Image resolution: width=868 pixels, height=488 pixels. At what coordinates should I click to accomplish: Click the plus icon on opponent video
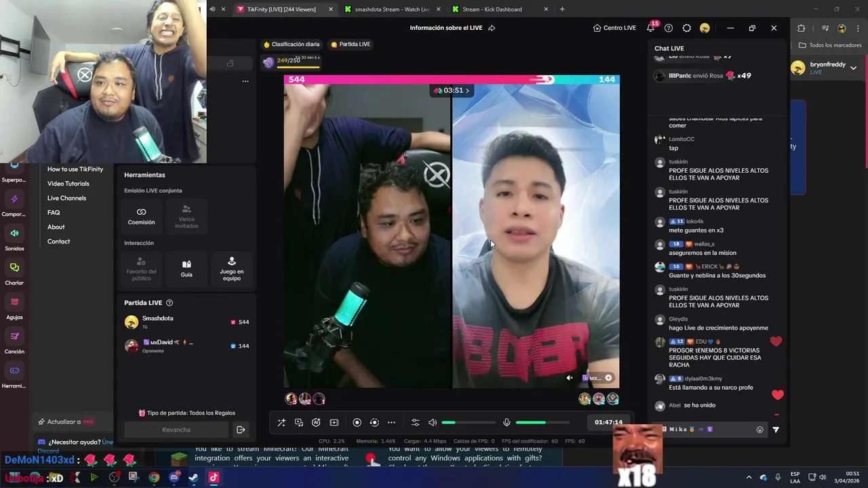coord(608,378)
